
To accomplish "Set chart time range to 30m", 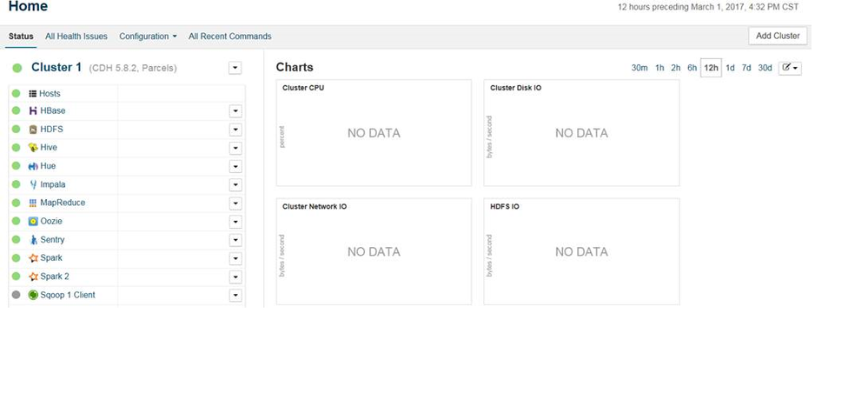I will point(639,68).
